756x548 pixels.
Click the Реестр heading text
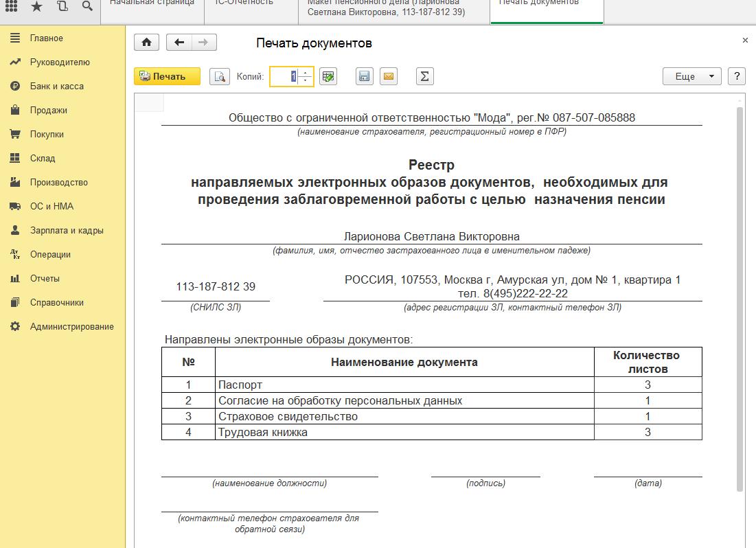(431, 165)
